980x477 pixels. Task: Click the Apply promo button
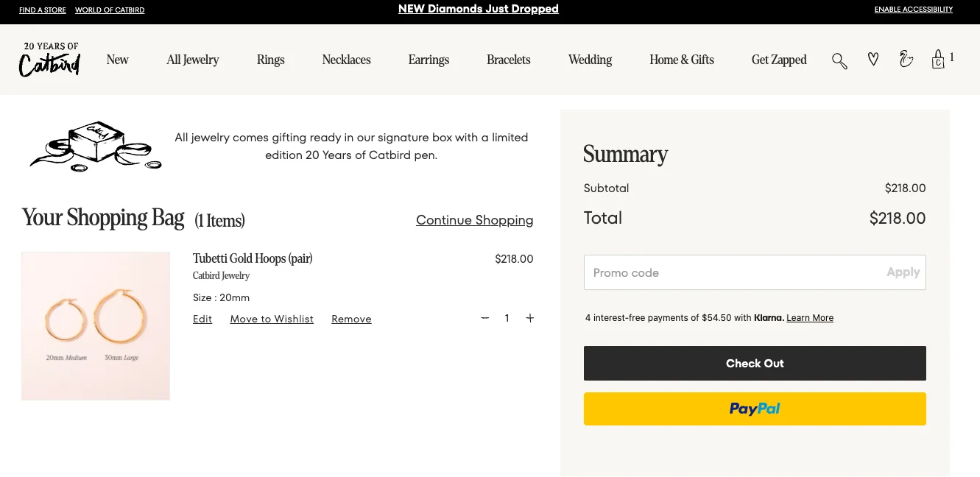[x=903, y=272]
